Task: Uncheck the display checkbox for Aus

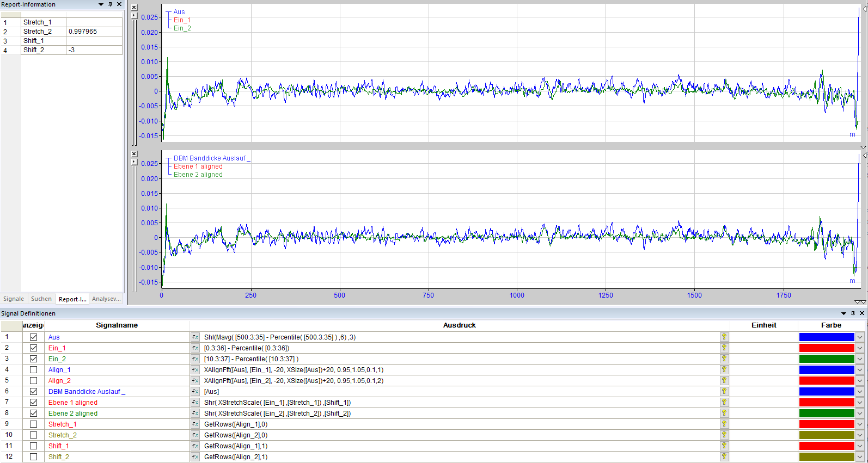Action: 34,337
